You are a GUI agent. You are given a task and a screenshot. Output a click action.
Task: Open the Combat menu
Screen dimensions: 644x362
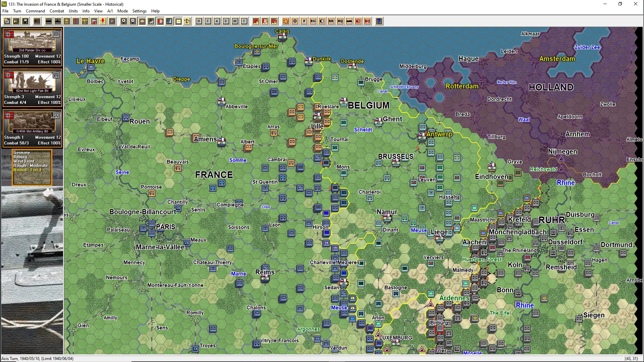coord(57,11)
